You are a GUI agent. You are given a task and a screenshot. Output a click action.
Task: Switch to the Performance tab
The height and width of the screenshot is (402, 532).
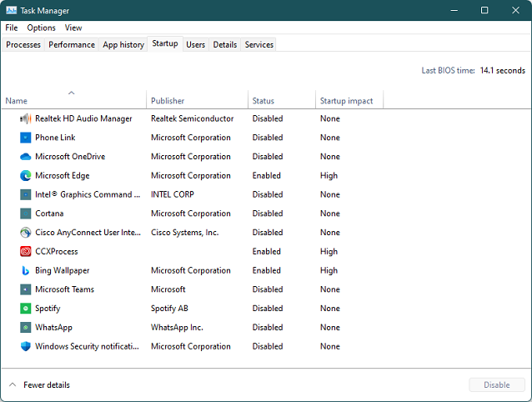coord(72,45)
